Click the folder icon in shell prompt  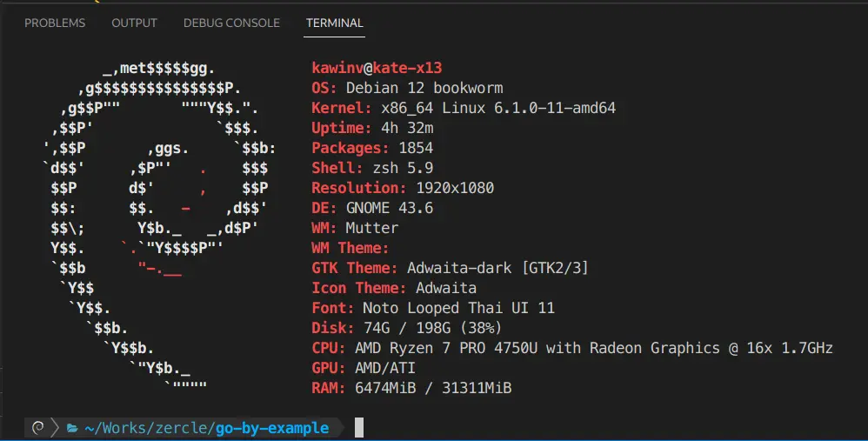72,428
